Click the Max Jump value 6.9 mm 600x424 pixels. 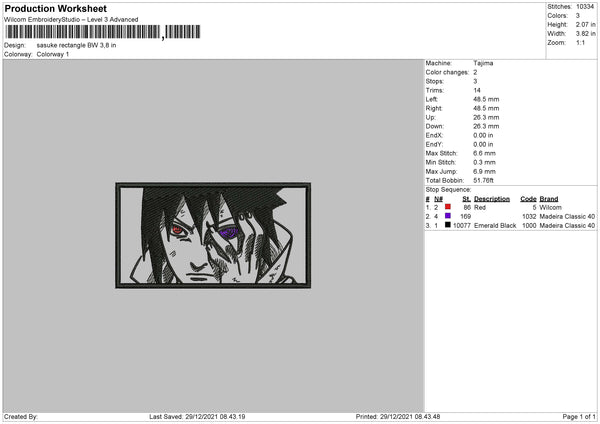(484, 171)
